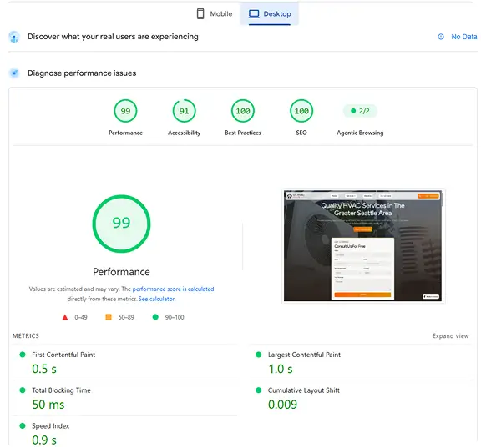
Task: Click the 0.009 value
Action: tap(282, 405)
